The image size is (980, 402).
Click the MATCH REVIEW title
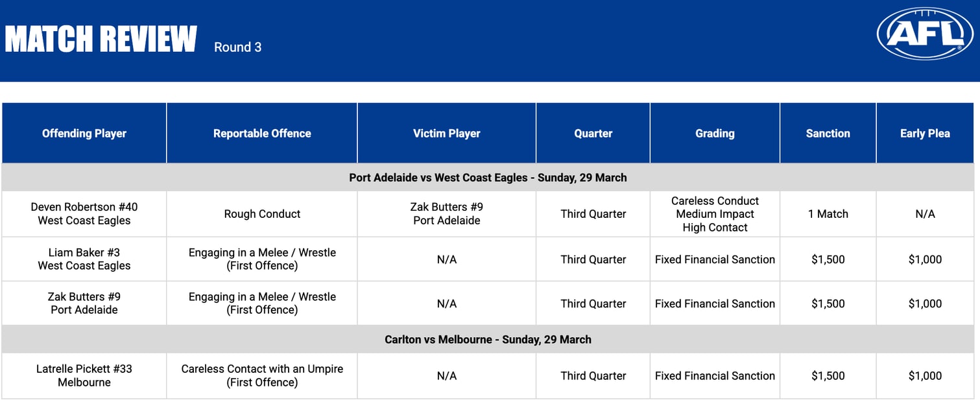click(x=101, y=40)
